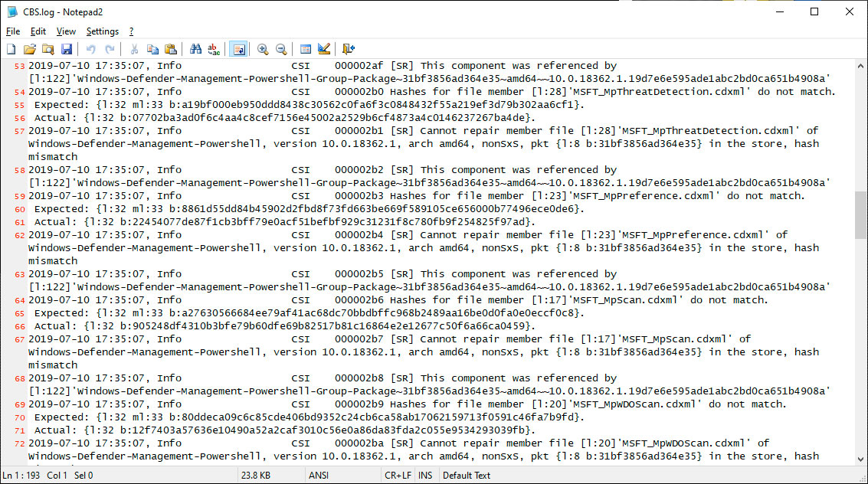Maximize the Notepad2 window
Screen dimensions: 868x484
click(814, 11)
